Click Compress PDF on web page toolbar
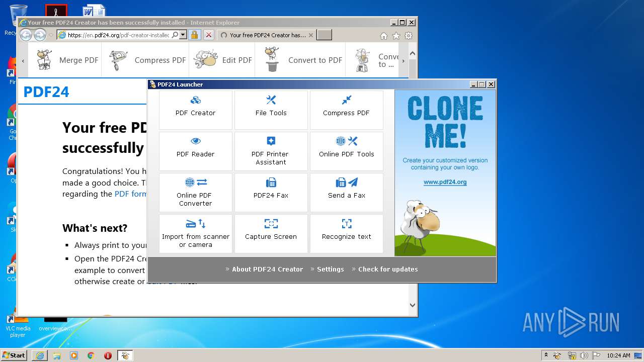The image size is (644, 362). point(146,60)
